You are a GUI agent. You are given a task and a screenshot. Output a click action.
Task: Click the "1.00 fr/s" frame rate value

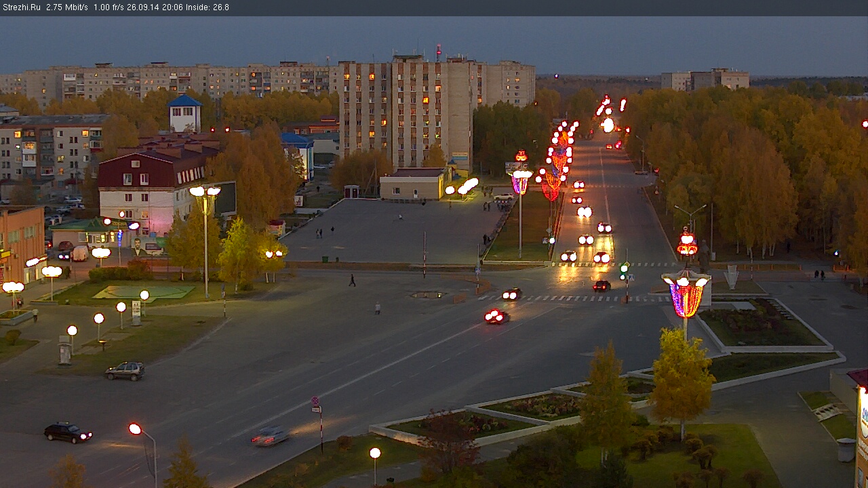108,7
